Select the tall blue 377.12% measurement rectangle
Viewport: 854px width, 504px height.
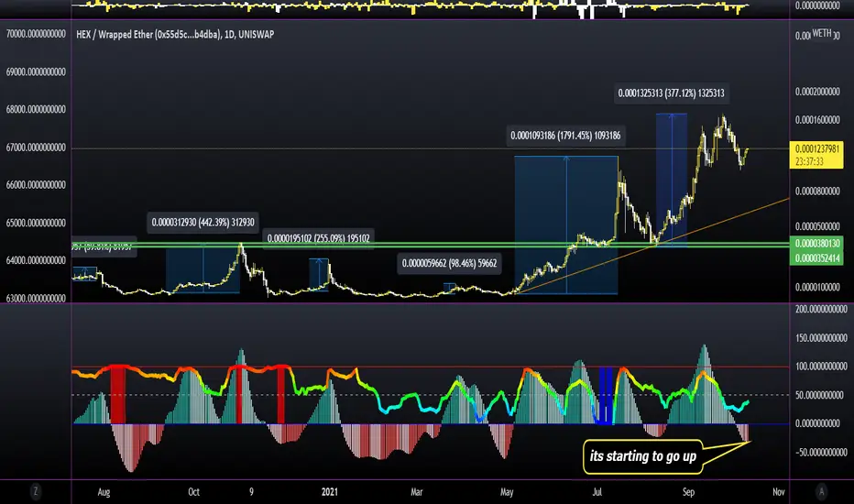pos(672,180)
